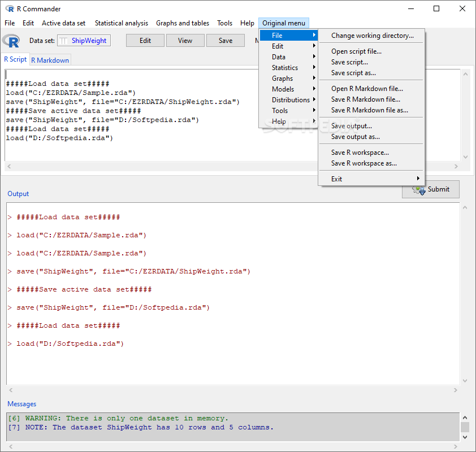Choose Save output as...
Viewport: 476px width, 452px height.
coord(371,137)
